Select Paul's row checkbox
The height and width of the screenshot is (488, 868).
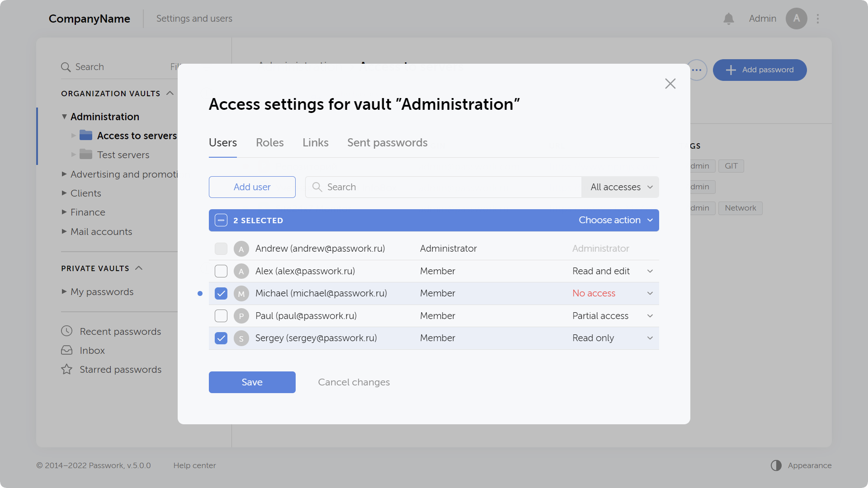click(x=221, y=316)
